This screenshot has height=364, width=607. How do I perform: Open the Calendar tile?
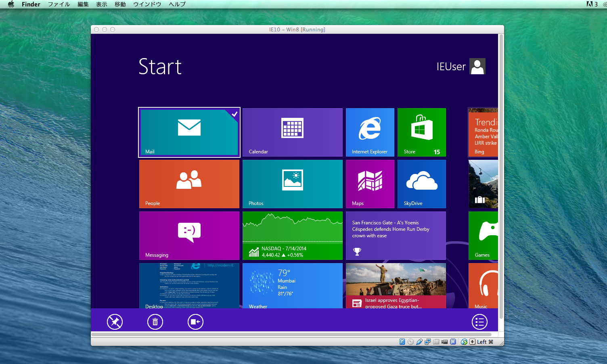click(x=293, y=132)
